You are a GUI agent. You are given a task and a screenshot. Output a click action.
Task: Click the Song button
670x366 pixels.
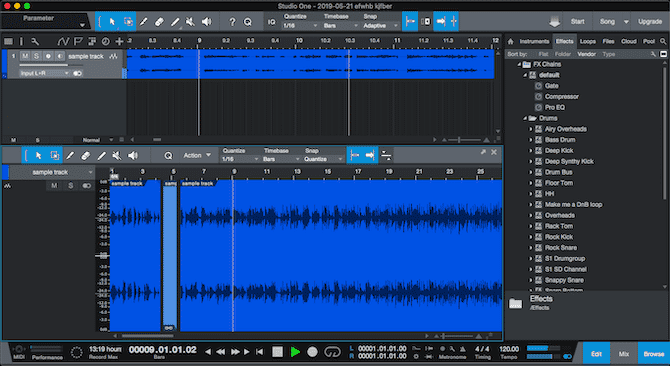pyautogui.click(x=607, y=21)
